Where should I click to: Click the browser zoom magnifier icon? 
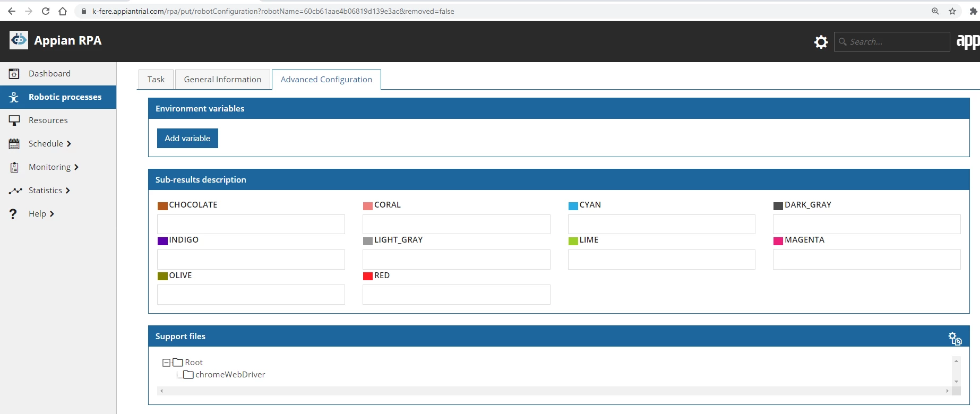[x=935, y=11]
